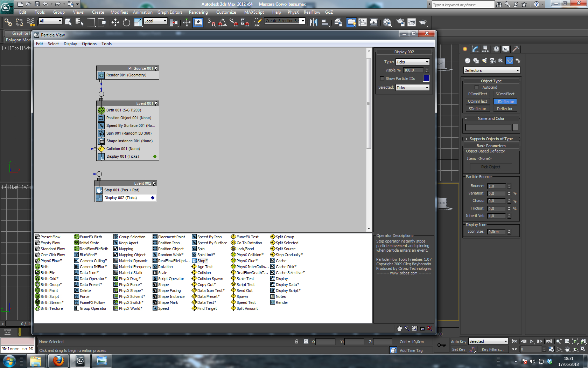Screen dimensions: 588x368
Task: Toggle the Event 001 light bulb
Action: pos(156,103)
